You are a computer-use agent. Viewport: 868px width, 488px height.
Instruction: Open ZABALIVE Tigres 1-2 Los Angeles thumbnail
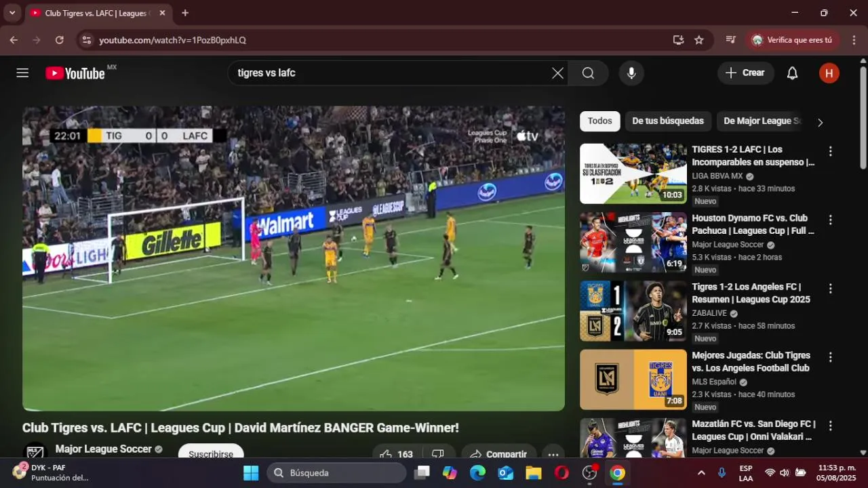[x=633, y=310]
